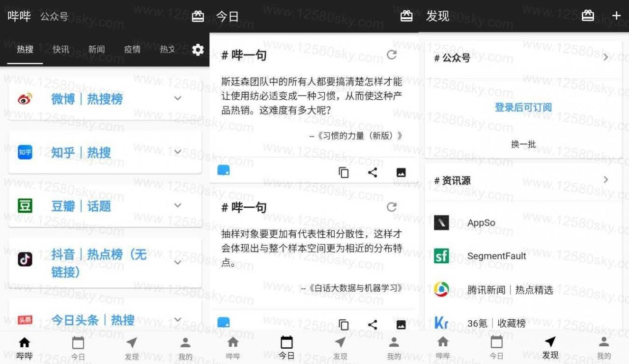Viewport: 629px width, 364px height.
Task: Tap the plus icon on the 发现 screen
Action: click(616, 16)
